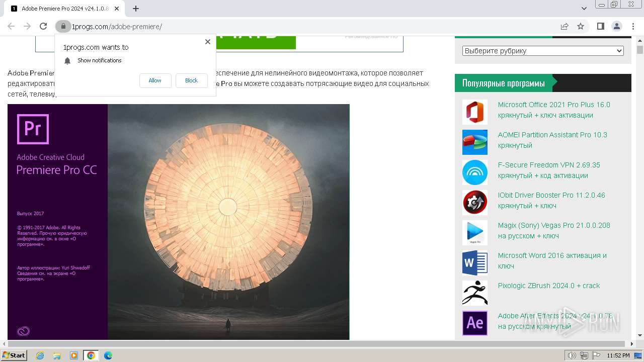The height and width of the screenshot is (362, 644).
Task: Open media player from taskbar
Action: click(74, 355)
